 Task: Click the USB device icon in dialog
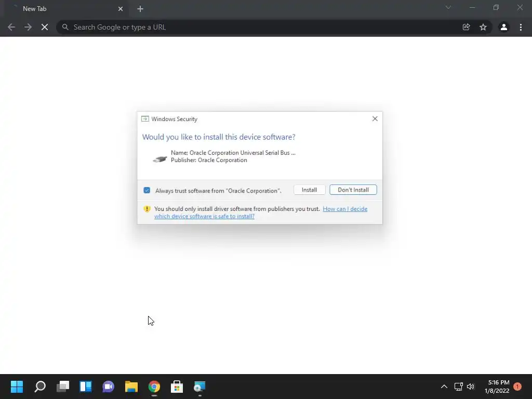click(160, 159)
